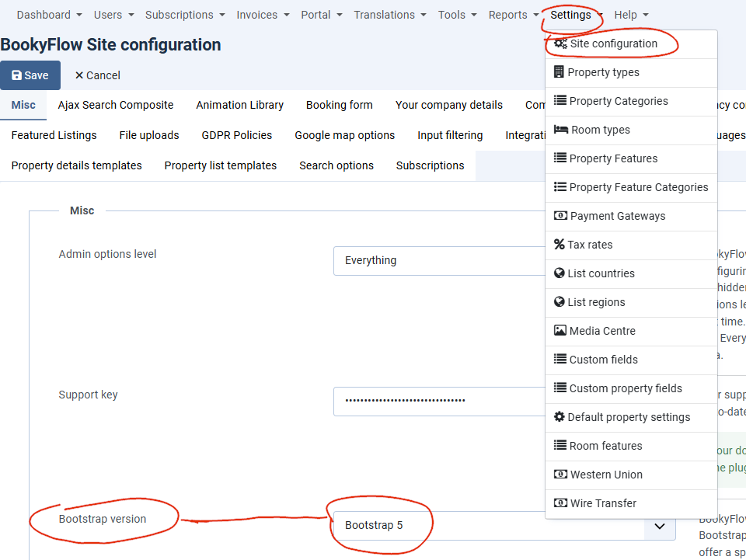Image resolution: width=746 pixels, height=560 pixels.
Task: Expand the Reports menu
Action: [514, 15]
